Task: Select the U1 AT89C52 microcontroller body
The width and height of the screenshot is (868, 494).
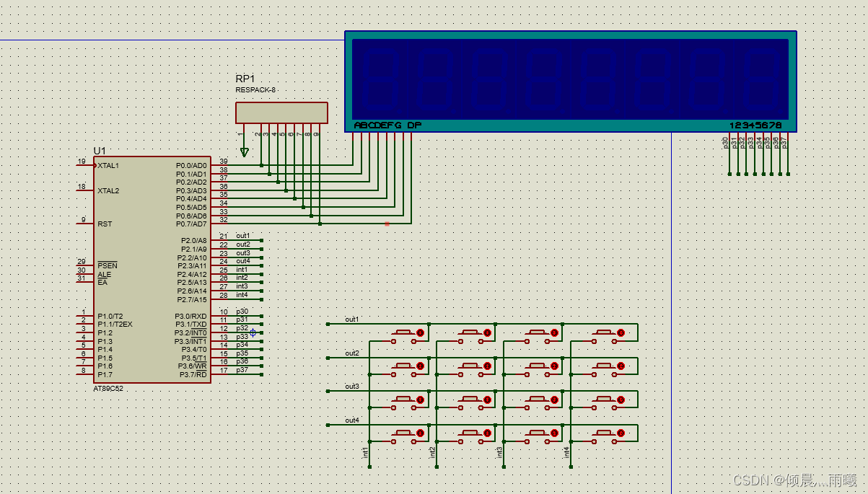Action: coord(152,269)
